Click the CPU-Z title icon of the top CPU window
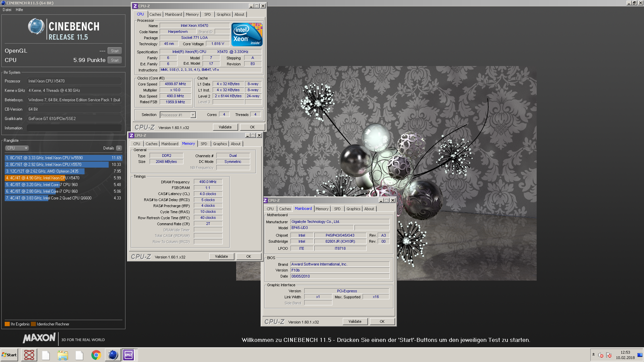This screenshot has width=644, height=362. pyautogui.click(x=135, y=6)
